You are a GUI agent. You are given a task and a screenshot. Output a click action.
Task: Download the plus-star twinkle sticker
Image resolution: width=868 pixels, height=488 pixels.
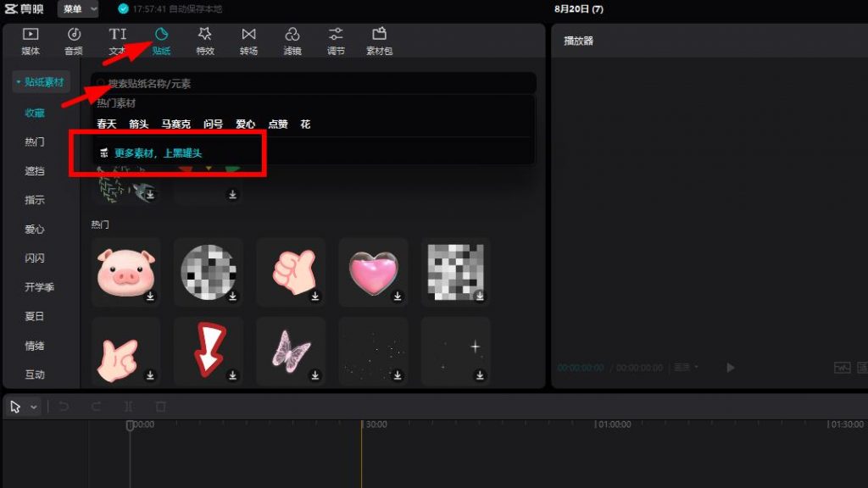coord(480,375)
